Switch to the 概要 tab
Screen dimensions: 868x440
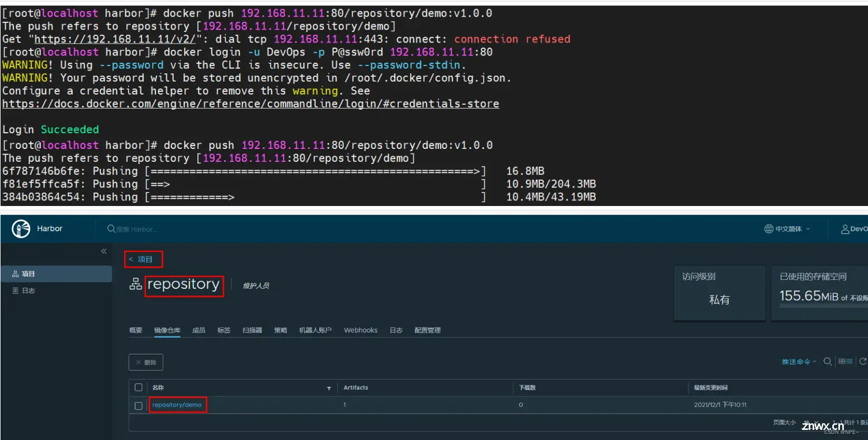pos(135,330)
